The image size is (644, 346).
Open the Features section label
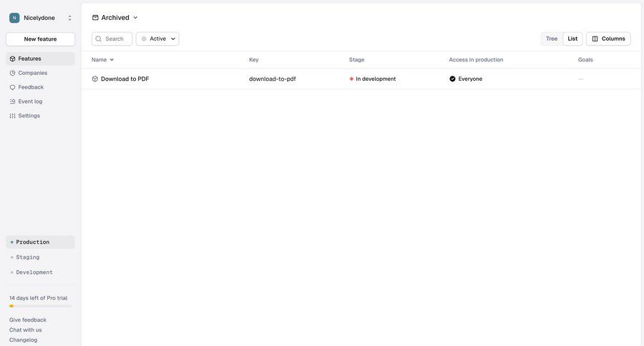click(x=29, y=59)
